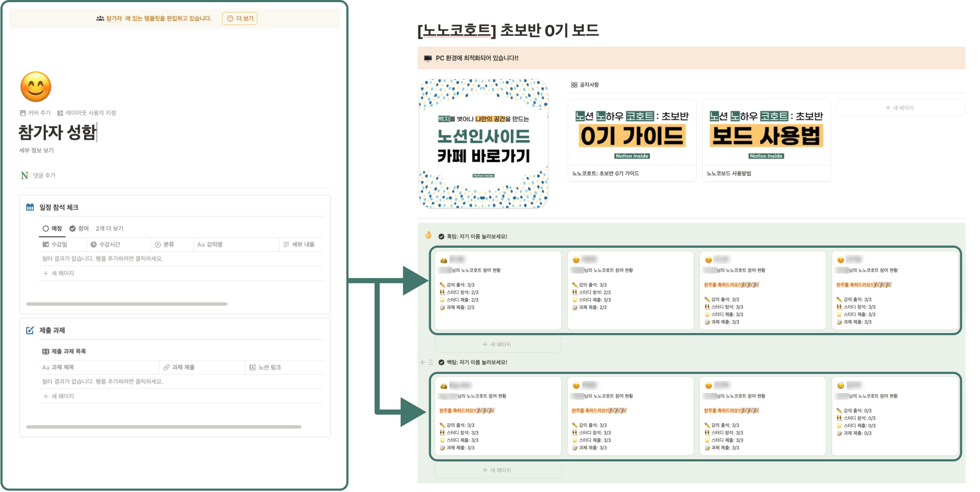Screen dimensions: 980x492
Task: Open 세부 정보 보기 link
Action: pos(36,150)
